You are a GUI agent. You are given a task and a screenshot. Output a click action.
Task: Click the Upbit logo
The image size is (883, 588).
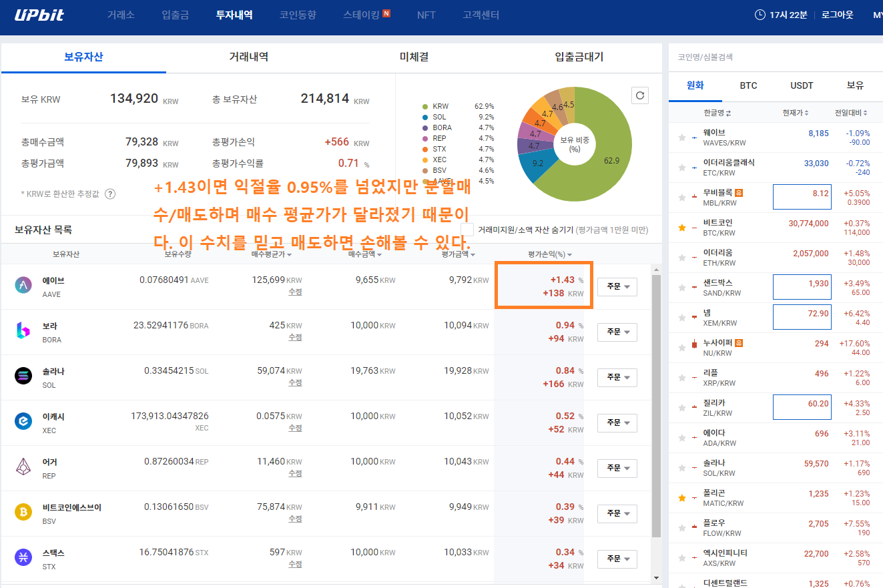click(x=39, y=15)
